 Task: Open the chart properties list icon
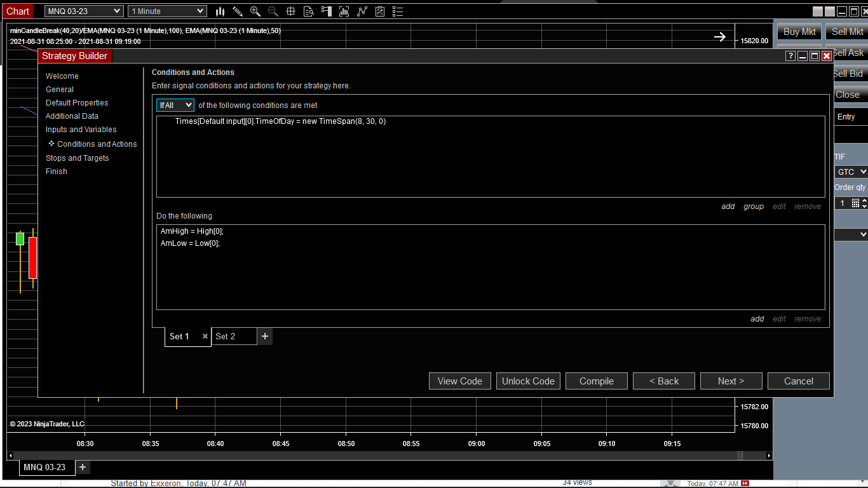[398, 11]
